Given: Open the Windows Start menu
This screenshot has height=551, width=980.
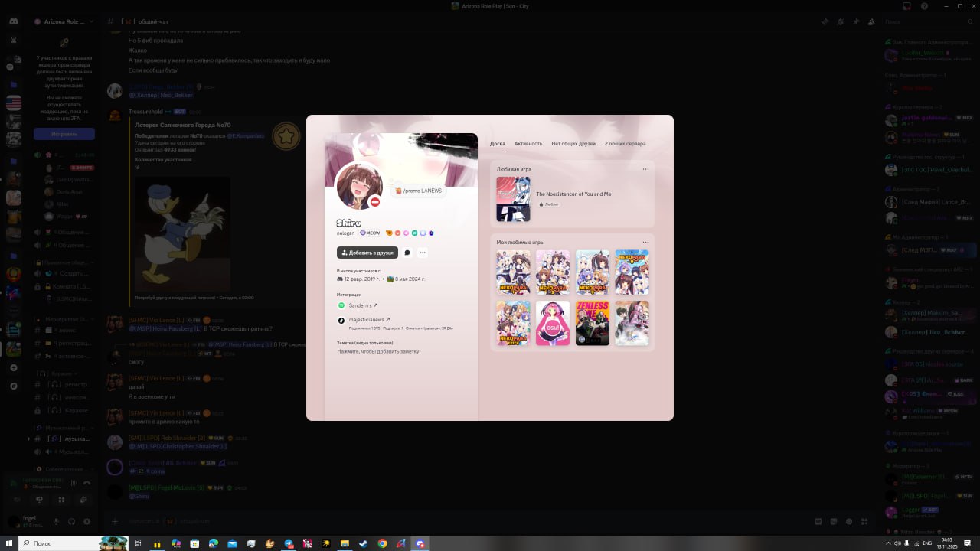Looking at the screenshot, I should coord(8,543).
